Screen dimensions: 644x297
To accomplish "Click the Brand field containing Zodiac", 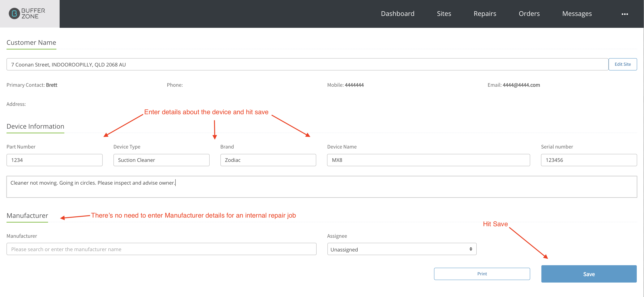I will click(268, 160).
